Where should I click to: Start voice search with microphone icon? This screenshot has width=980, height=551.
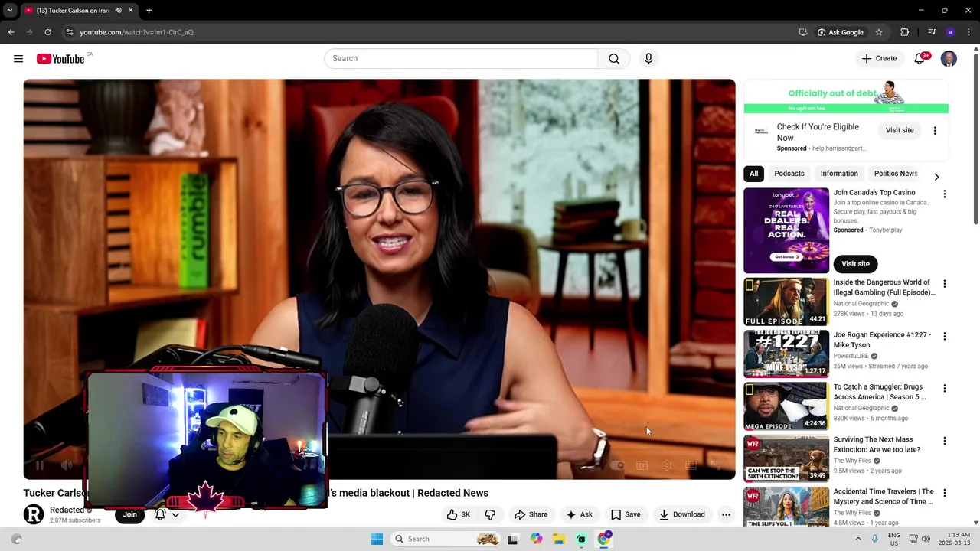click(648, 59)
